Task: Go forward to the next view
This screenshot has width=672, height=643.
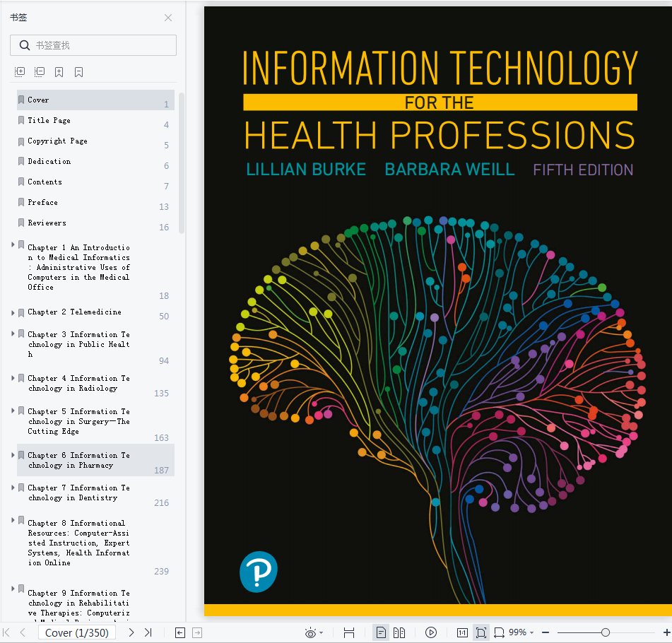Action: (197, 632)
